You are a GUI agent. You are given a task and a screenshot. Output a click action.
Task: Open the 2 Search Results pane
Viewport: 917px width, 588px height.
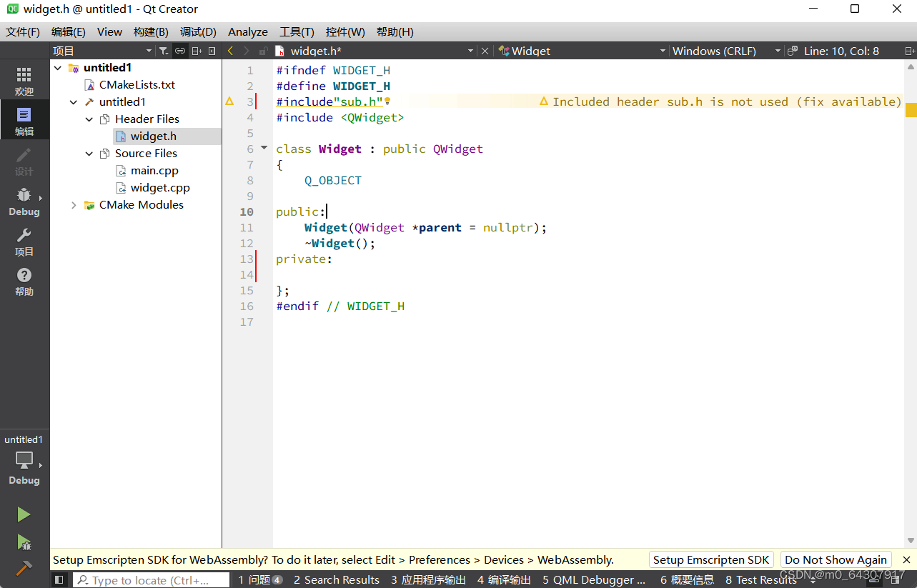(x=336, y=580)
